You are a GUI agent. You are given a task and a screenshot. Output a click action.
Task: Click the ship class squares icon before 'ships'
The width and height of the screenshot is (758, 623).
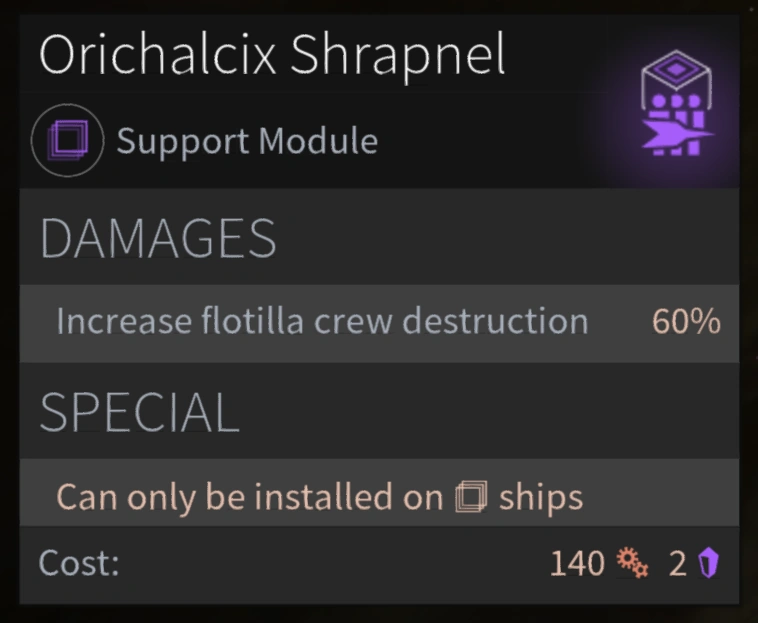point(470,496)
